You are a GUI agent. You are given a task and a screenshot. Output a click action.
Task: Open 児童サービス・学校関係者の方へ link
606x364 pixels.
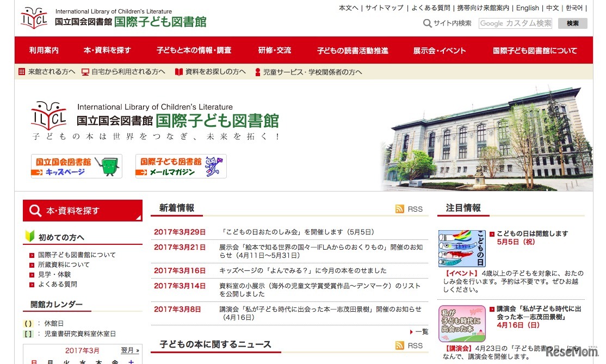coord(313,72)
